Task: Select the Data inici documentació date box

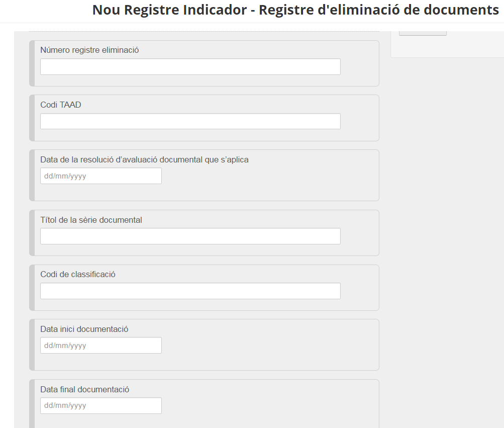Action: [x=100, y=346]
